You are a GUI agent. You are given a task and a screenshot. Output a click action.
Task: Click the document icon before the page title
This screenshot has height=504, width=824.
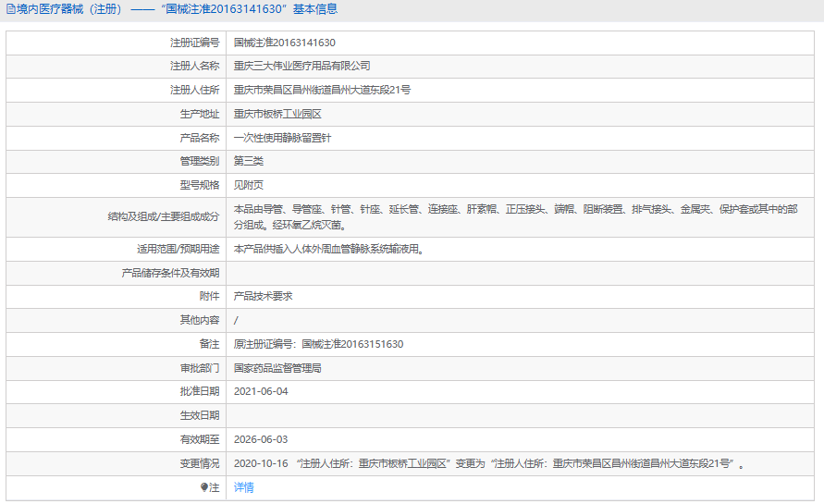[10, 9]
